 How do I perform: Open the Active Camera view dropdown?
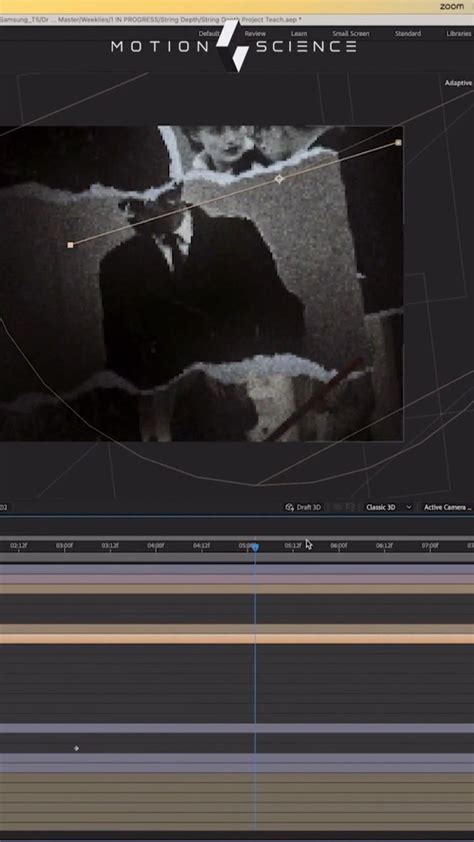click(447, 507)
